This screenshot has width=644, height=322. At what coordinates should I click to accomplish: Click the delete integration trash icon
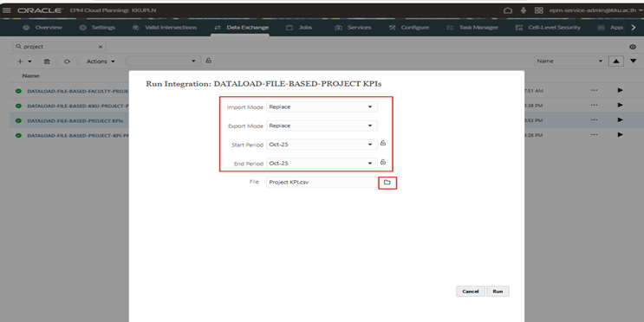click(47, 61)
